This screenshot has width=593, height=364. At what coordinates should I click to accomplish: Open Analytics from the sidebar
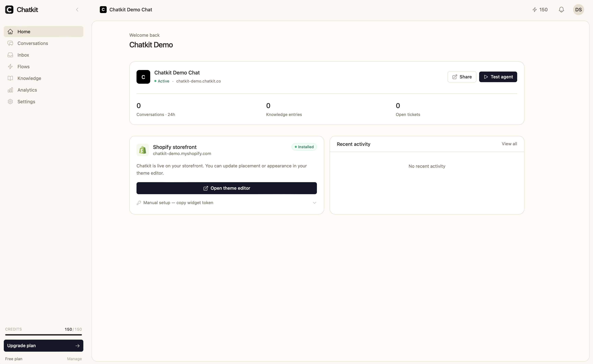(x=44, y=90)
